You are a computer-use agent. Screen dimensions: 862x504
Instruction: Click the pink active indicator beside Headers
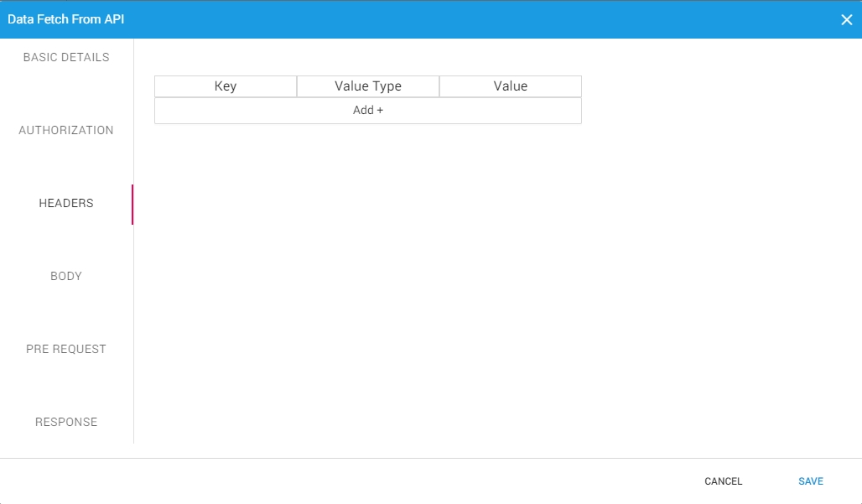(132, 204)
